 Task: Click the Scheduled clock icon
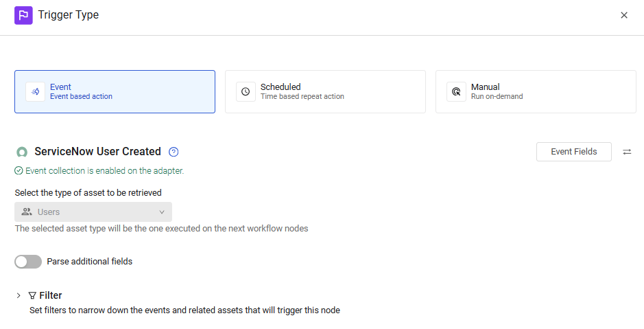pos(246,91)
